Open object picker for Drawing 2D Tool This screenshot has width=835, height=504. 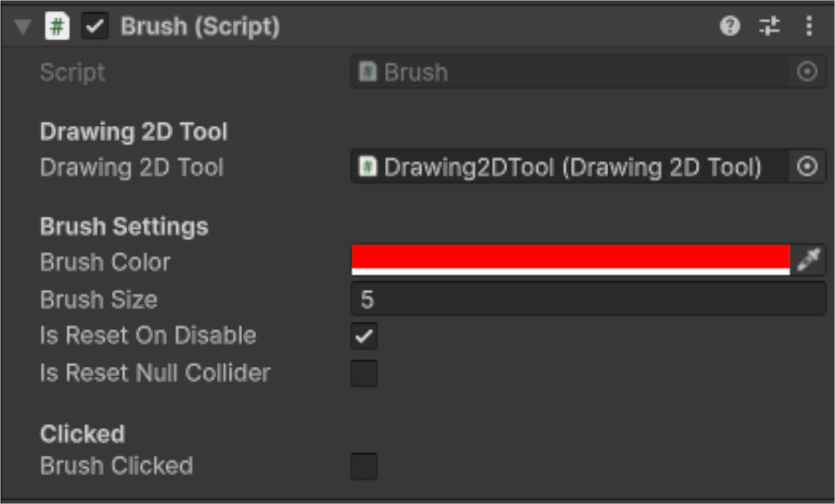point(807,168)
